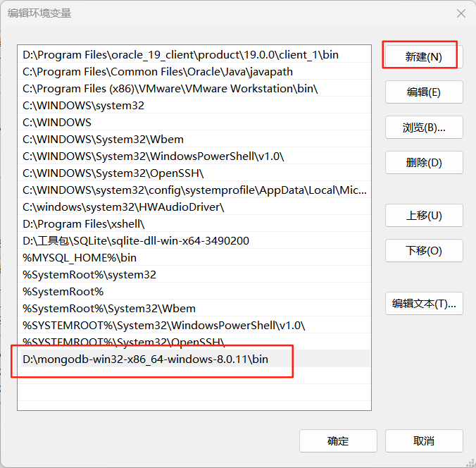This screenshot has height=468, width=476.
Task: Confirm changes with 确定 button
Action: coord(338,441)
